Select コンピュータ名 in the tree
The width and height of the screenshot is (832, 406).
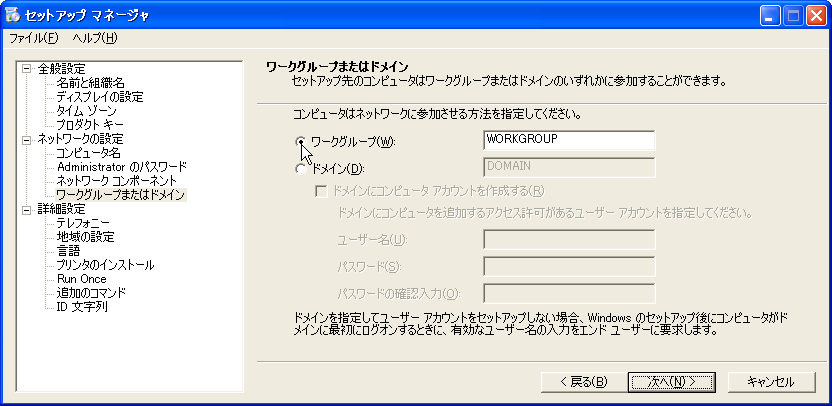(x=89, y=153)
